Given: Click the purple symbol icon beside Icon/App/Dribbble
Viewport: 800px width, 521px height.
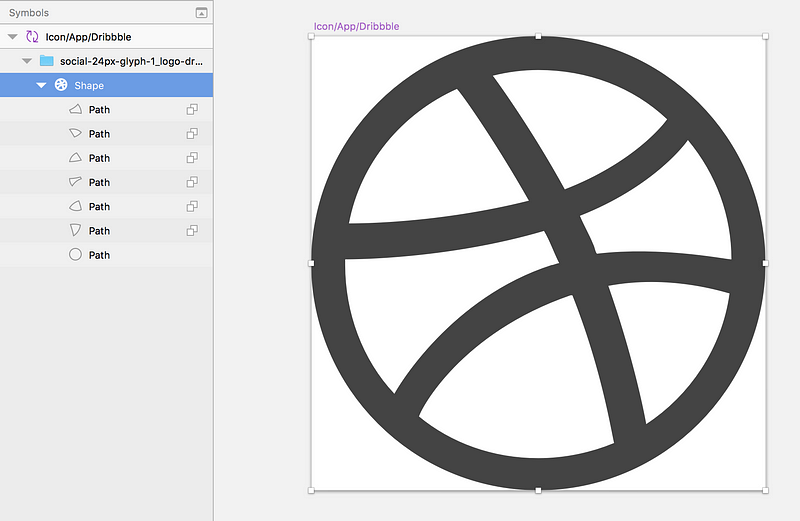Looking at the screenshot, I should tap(32, 36).
